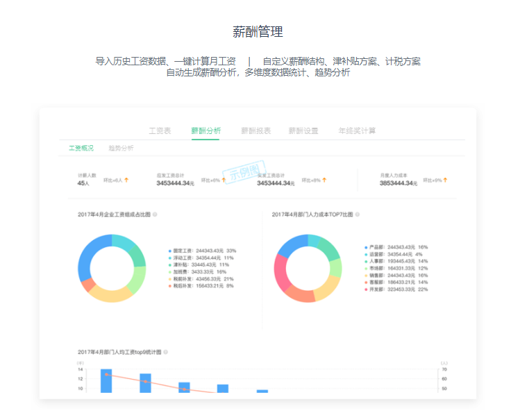Click the up arrow beside 环比+8%
The image size is (520, 420).
coord(324,180)
